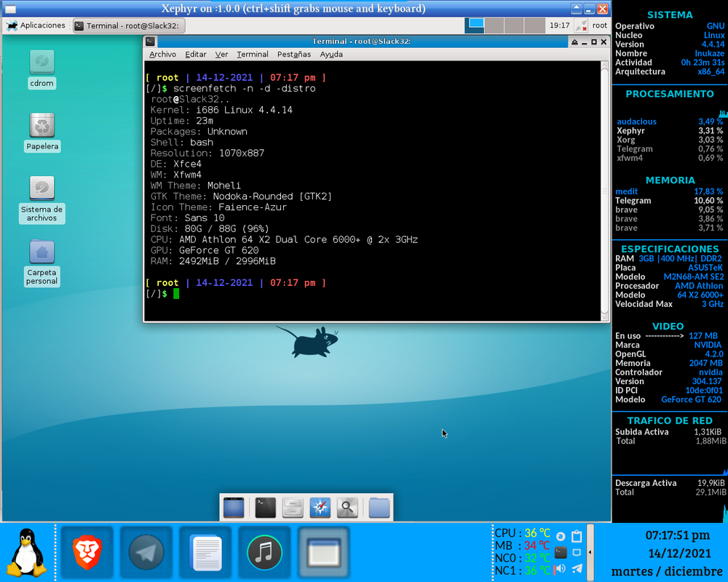The width and height of the screenshot is (728, 582).
Task: Click the 'GTK Theme: Nodoka-Rounded' output line
Action: point(241,196)
